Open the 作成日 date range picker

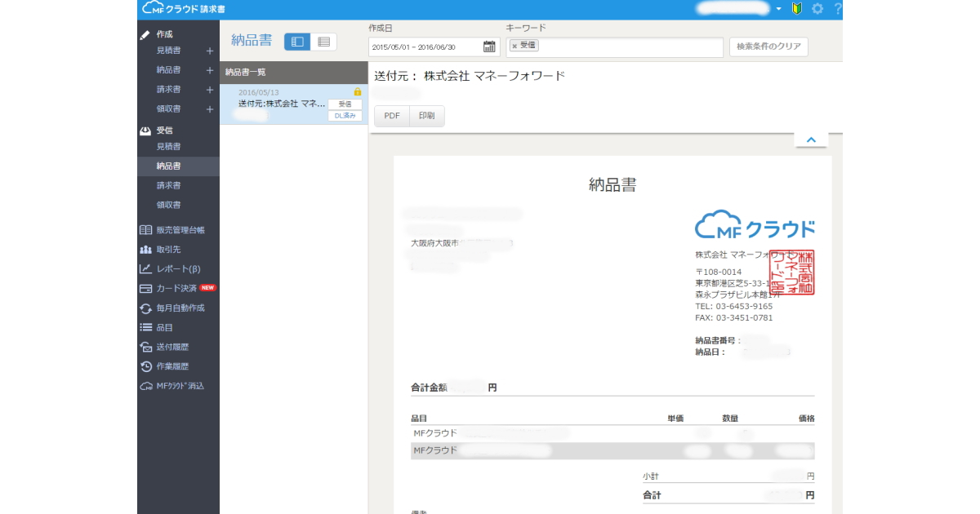tap(426, 47)
